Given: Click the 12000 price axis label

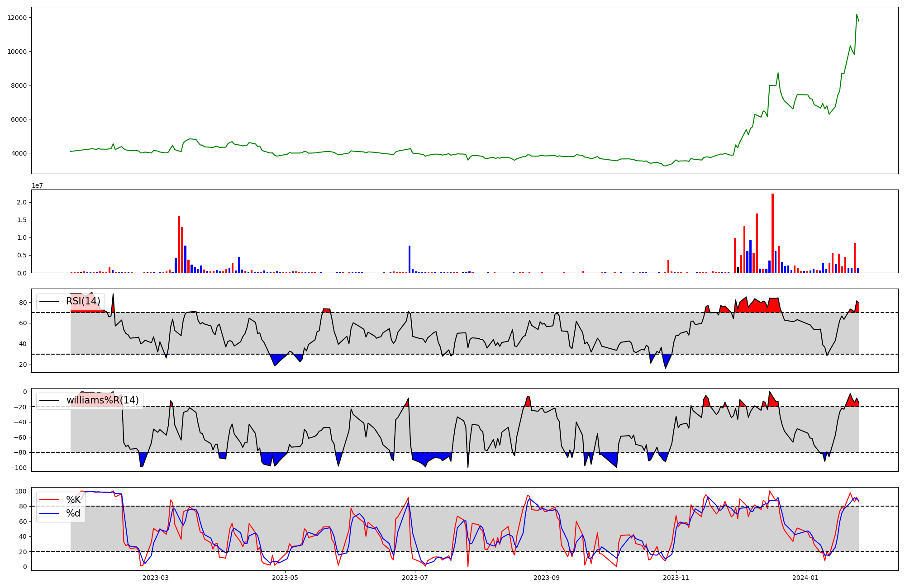Looking at the screenshot, I should click(17, 18).
